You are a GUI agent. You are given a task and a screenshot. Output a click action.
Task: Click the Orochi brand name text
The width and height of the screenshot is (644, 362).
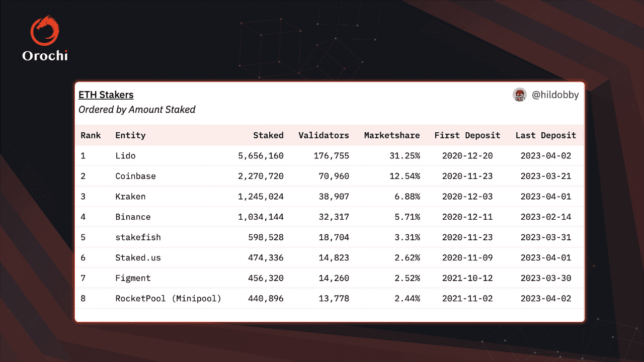(x=45, y=55)
